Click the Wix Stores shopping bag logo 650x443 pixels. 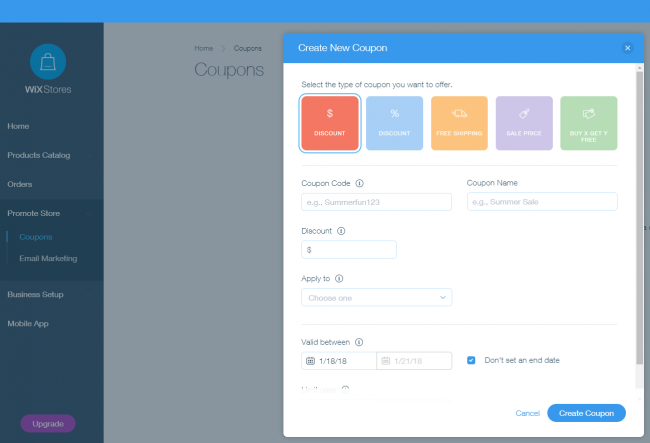pos(48,62)
